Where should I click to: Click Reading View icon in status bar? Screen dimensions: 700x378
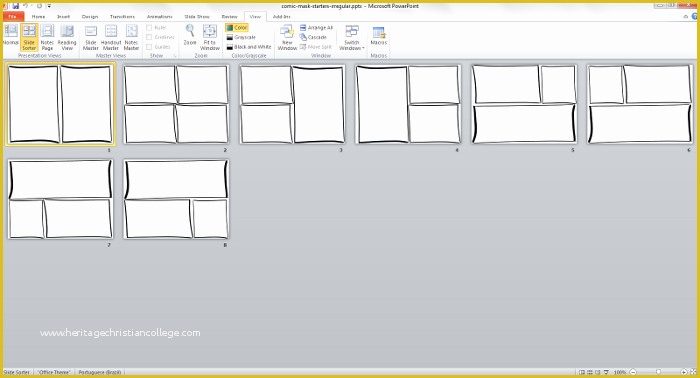coord(598,372)
